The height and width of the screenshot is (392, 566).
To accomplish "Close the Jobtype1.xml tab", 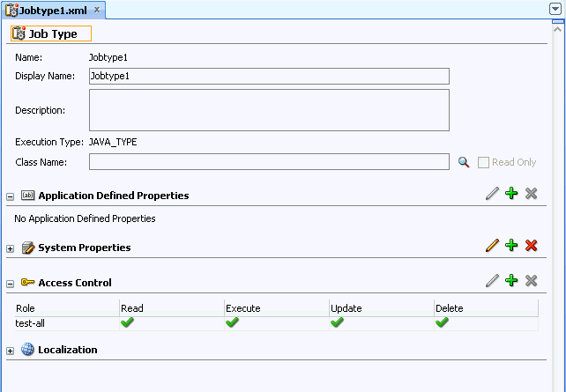I will coord(97,10).
